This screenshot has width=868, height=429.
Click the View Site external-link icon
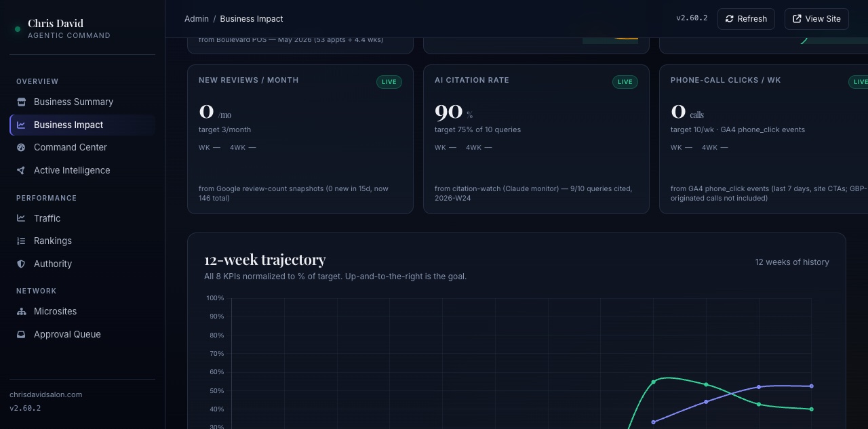coord(797,19)
